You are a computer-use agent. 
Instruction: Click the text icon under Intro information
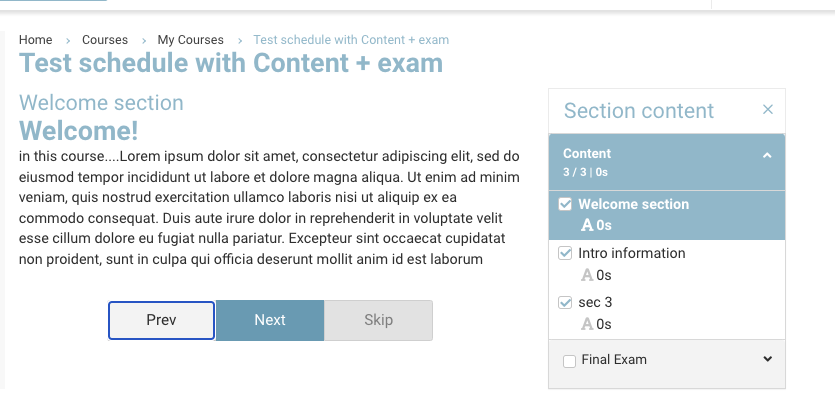[588, 275]
